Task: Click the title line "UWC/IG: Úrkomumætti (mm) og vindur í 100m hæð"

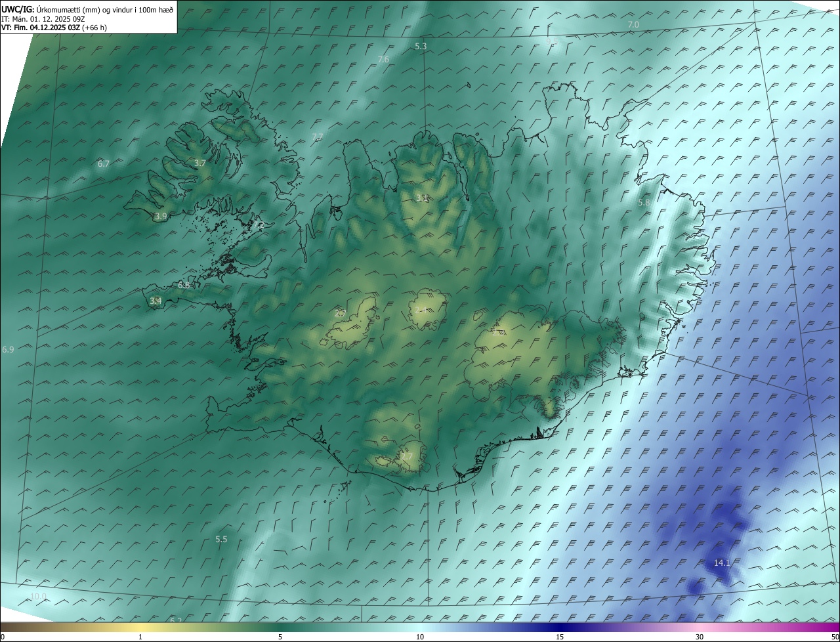Action: click(x=87, y=9)
